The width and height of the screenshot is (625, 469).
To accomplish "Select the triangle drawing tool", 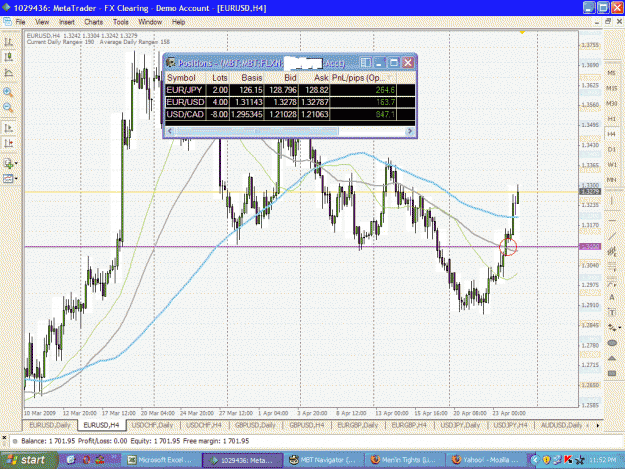I will [x=611, y=358].
